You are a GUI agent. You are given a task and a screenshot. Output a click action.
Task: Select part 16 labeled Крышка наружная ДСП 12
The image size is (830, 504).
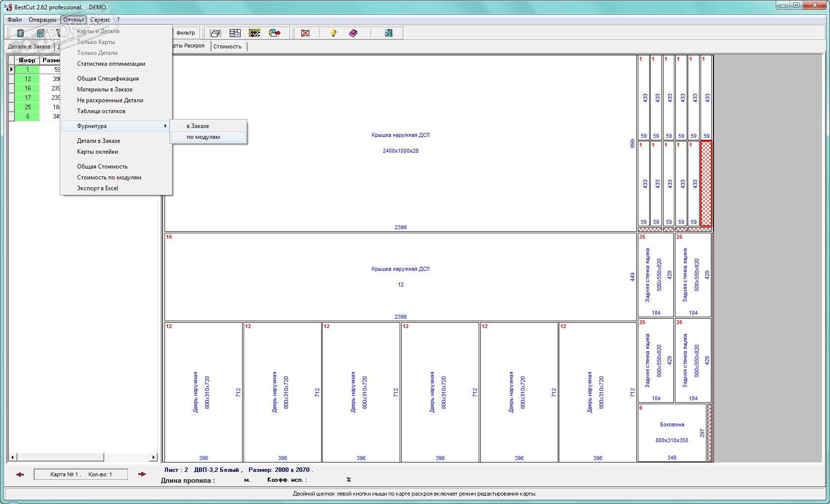pos(401,277)
